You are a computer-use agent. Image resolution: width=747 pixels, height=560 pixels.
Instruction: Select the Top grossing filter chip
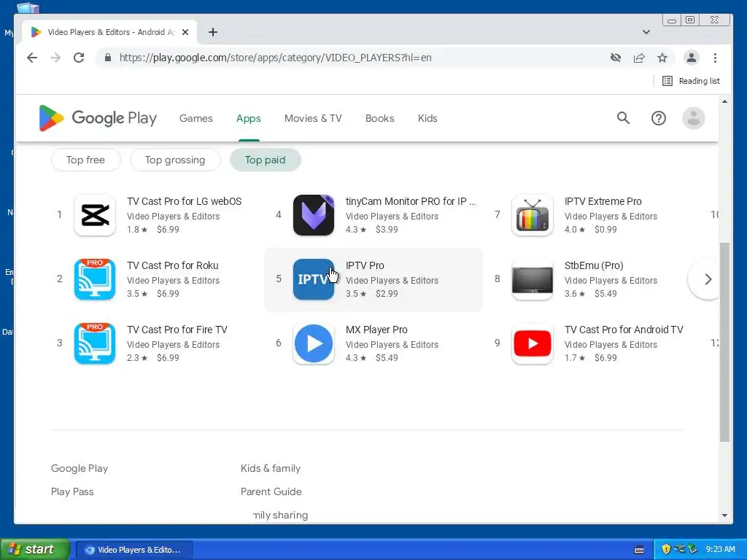[175, 160]
